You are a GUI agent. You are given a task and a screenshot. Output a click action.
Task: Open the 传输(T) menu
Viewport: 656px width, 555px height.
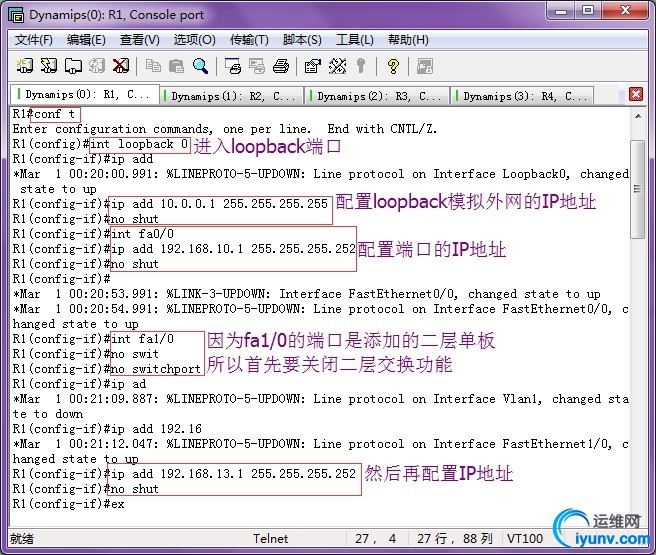coord(249,40)
